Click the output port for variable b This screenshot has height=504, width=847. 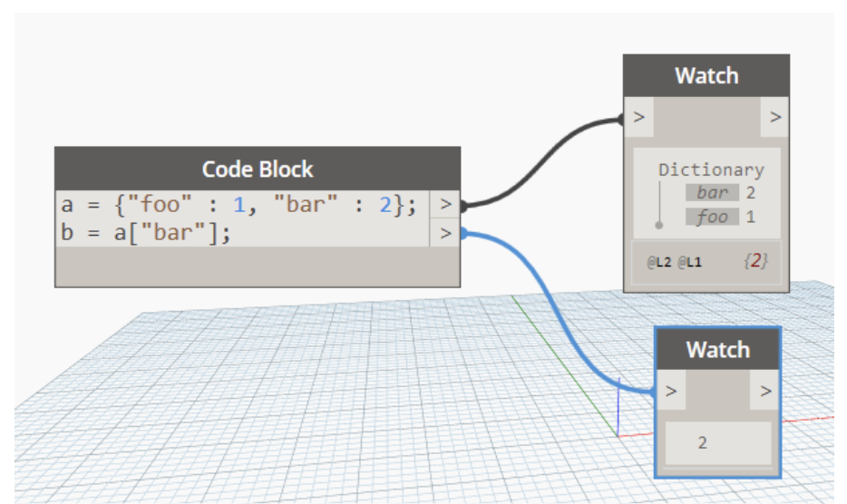pos(444,233)
